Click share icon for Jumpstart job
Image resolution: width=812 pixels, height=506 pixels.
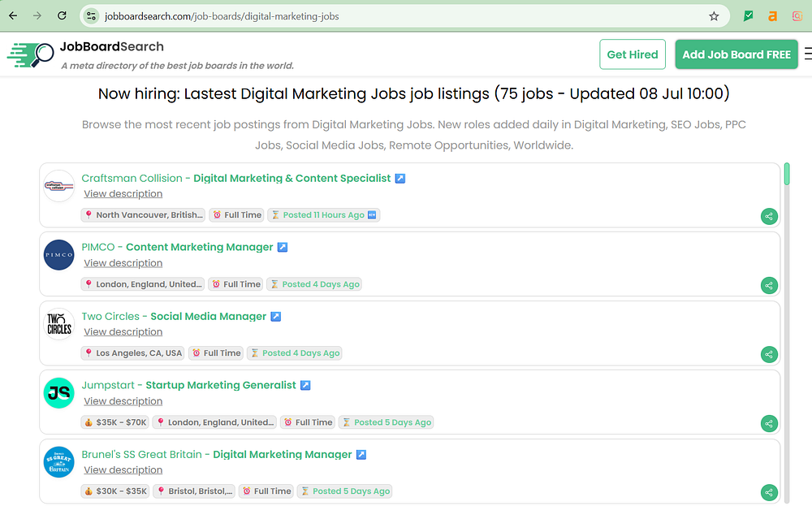[769, 423]
